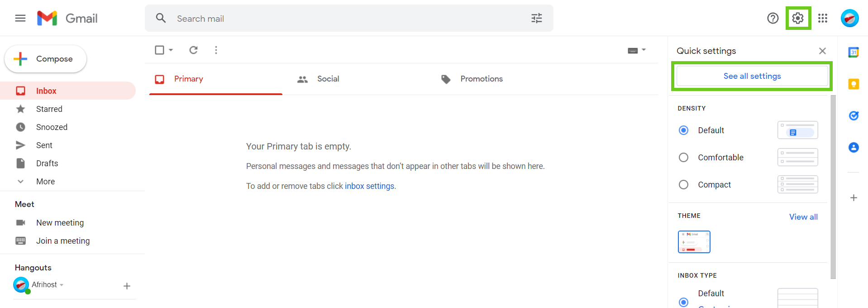868x308 pixels.
Task: Expand the More labels list
Action: (x=45, y=182)
